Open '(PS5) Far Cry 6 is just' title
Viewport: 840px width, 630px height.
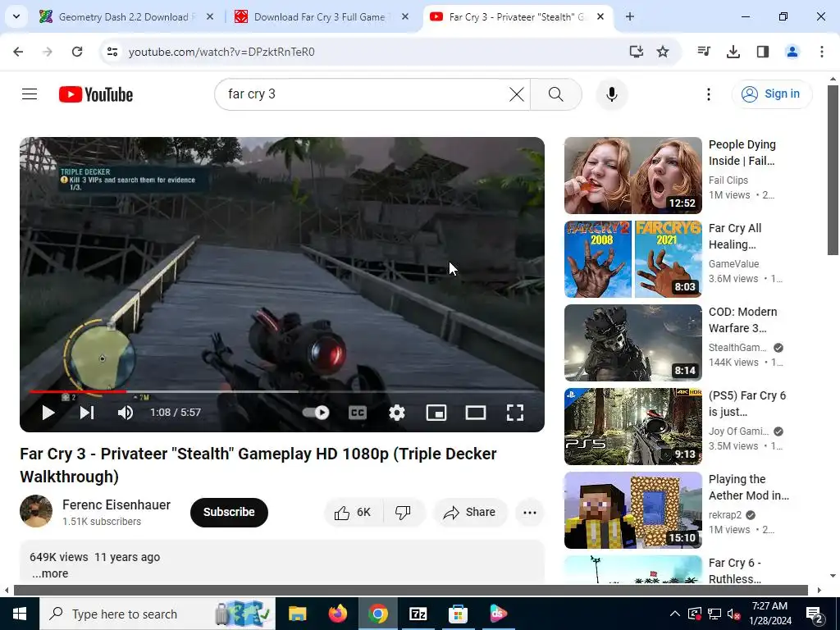tap(746, 404)
